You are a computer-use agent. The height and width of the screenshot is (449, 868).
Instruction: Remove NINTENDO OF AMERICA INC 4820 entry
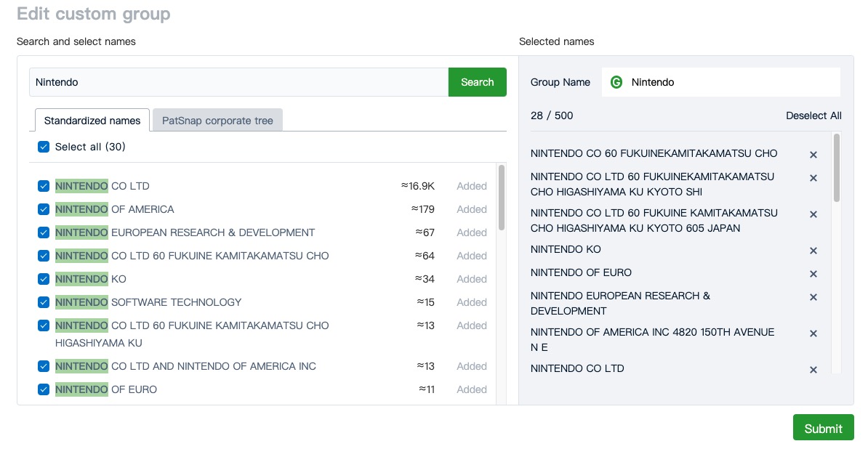[813, 333]
